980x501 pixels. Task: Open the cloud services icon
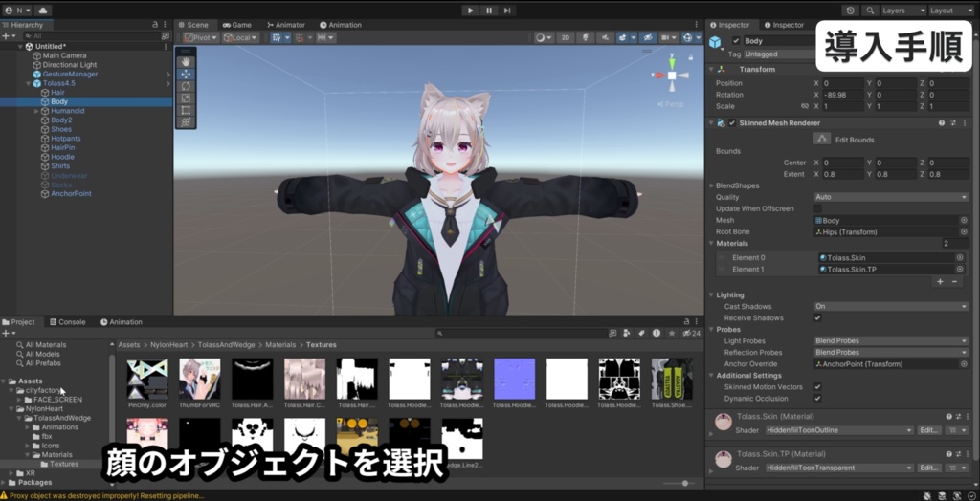point(42,11)
